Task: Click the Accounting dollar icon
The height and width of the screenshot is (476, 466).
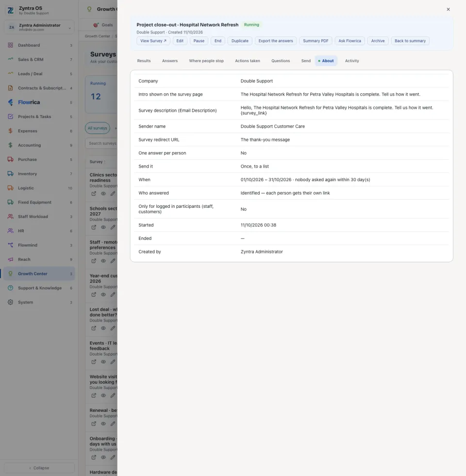Action: click(x=10, y=145)
